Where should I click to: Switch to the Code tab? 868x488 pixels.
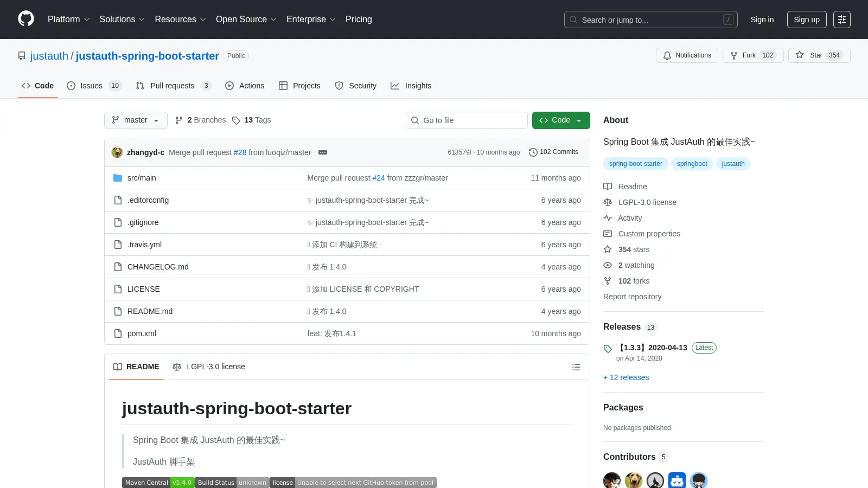point(37,86)
